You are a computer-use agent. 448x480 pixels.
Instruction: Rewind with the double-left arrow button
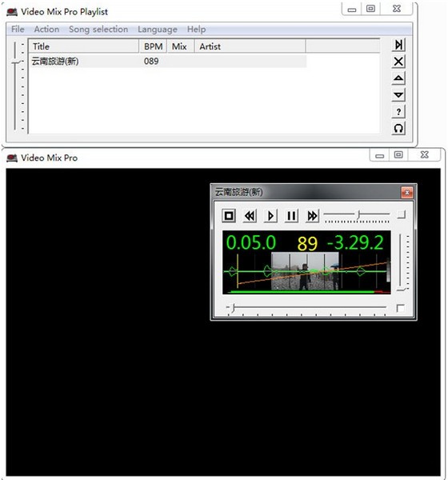[250, 216]
